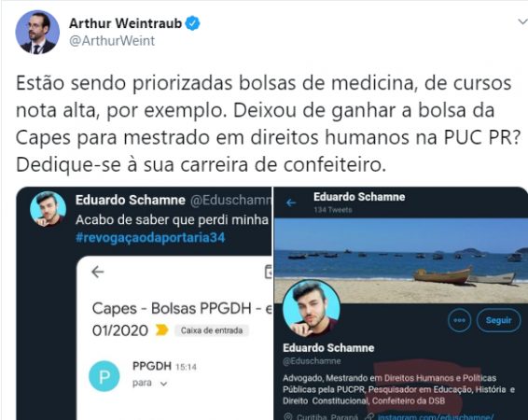
Task: Open the @ArthurWeint handle link
Action: pyautogui.click(x=112, y=41)
